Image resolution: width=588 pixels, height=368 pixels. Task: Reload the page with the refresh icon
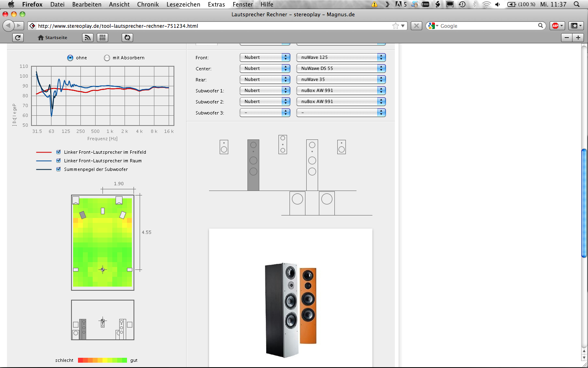[x=18, y=38]
